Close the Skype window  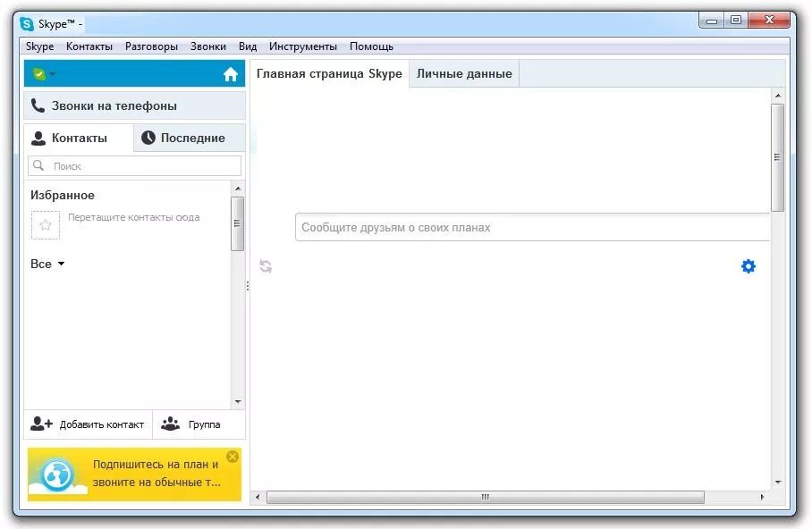(x=769, y=21)
